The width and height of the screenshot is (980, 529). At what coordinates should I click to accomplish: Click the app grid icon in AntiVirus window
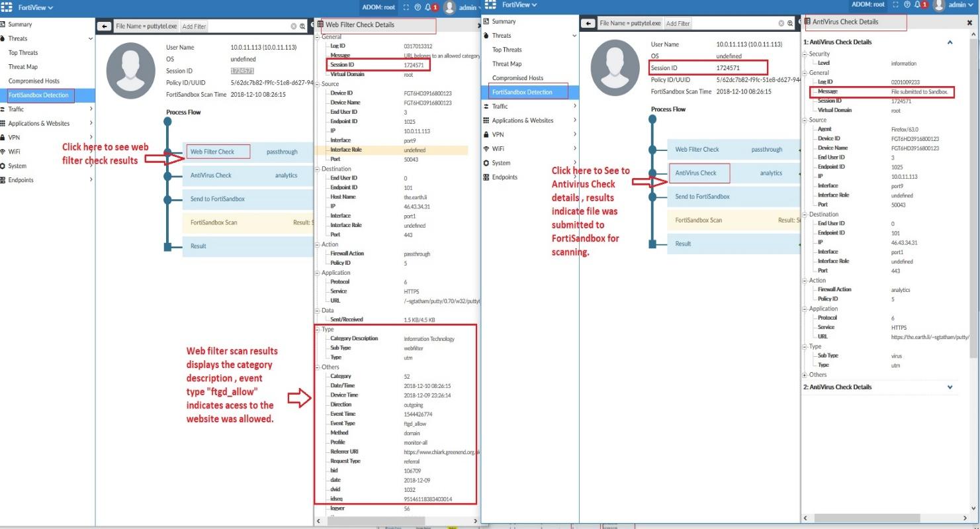tap(492, 5)
